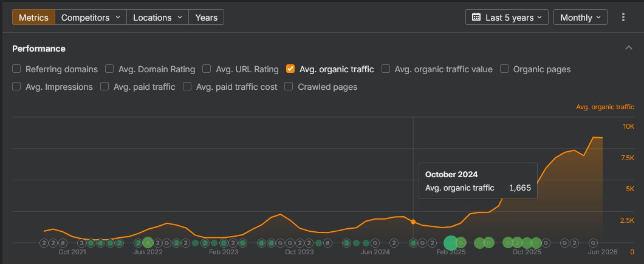
Task: Switch to the Metrics tab
Action: click(33, 17)
